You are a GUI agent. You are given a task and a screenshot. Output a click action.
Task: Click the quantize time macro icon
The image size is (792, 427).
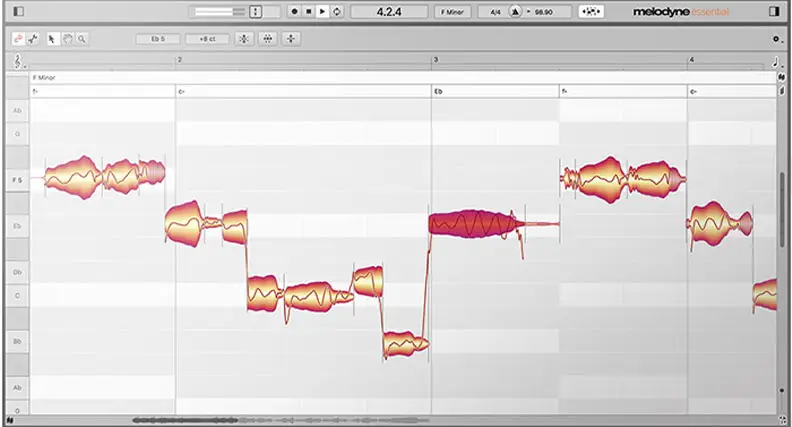click(268, 38)
